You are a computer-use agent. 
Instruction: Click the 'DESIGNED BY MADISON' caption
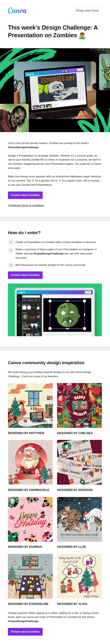(x=75, y=490)
